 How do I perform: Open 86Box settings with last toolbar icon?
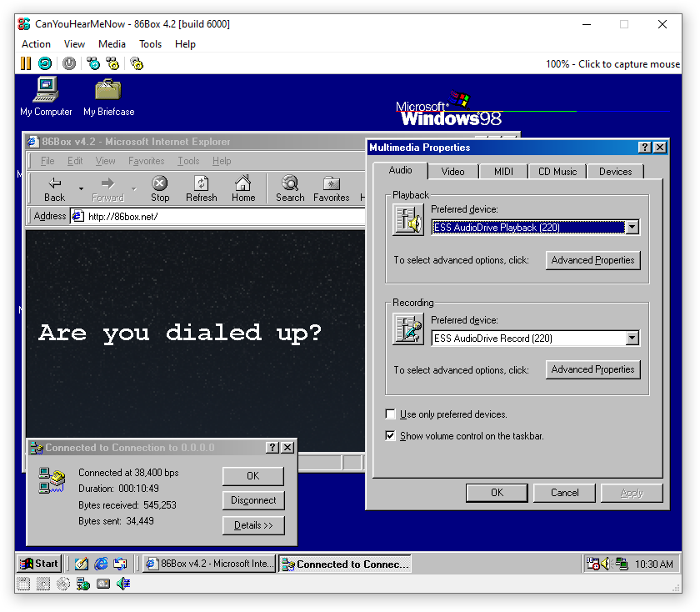click(x=137, y=63)
